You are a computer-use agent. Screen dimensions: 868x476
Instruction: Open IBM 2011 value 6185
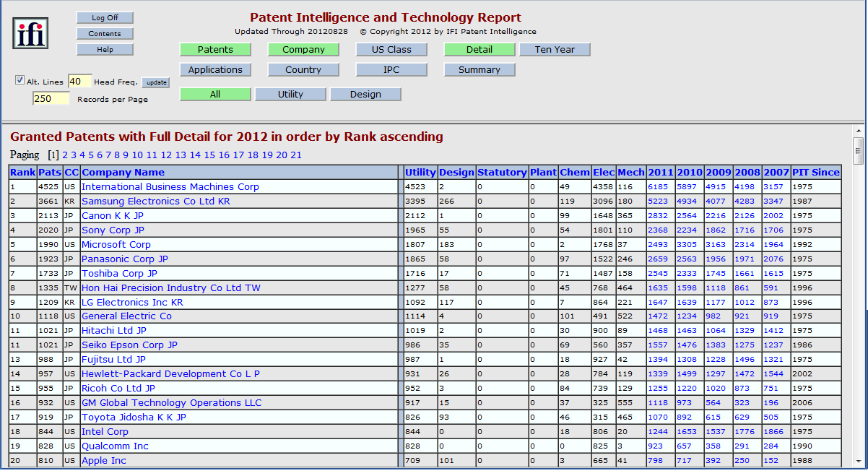(x=658, y=187)
